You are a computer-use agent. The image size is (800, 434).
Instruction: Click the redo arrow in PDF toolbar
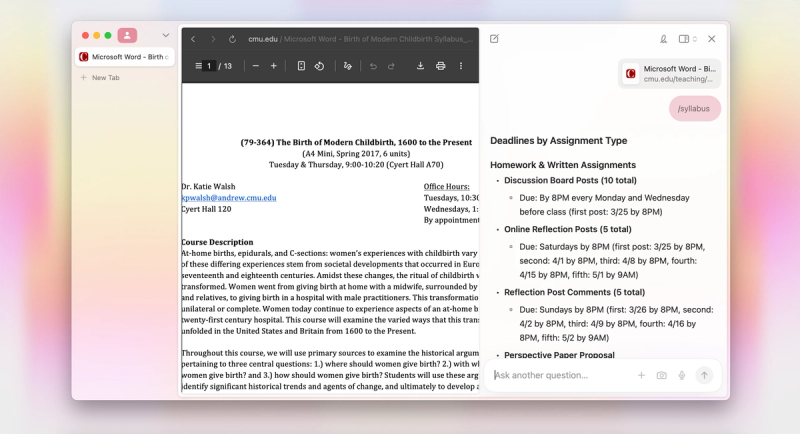pyautogui.click(x=391, y=66)
